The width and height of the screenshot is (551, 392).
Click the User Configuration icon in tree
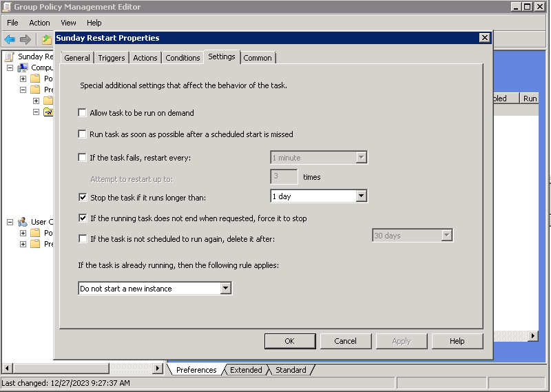coord(23,222)
